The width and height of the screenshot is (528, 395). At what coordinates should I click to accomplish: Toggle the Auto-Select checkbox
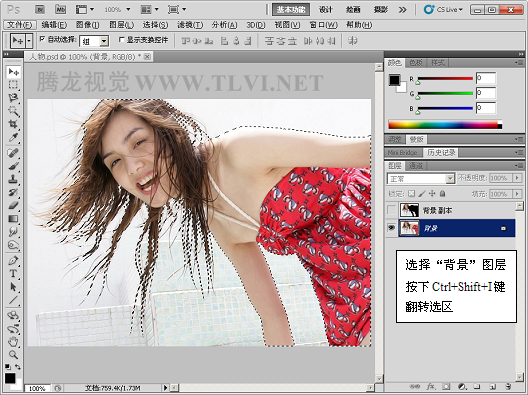42,39
